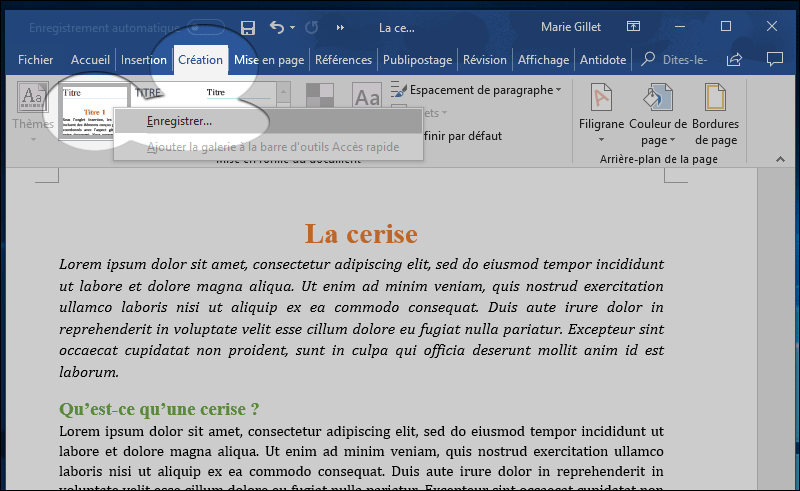Viewport: 800px width, 491px height.
Task: Open ribbon display options icon
Action: tap(633, 26)
